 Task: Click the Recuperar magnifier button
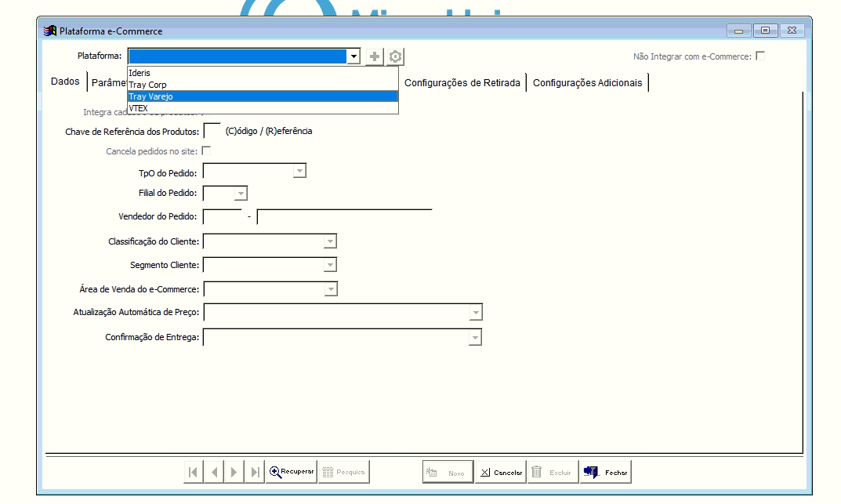pos(292,472)
